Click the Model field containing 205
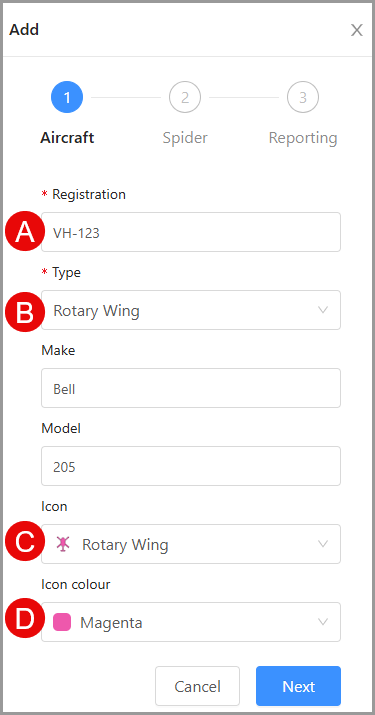This screenshot has height=715, width=375. (191, 466)
